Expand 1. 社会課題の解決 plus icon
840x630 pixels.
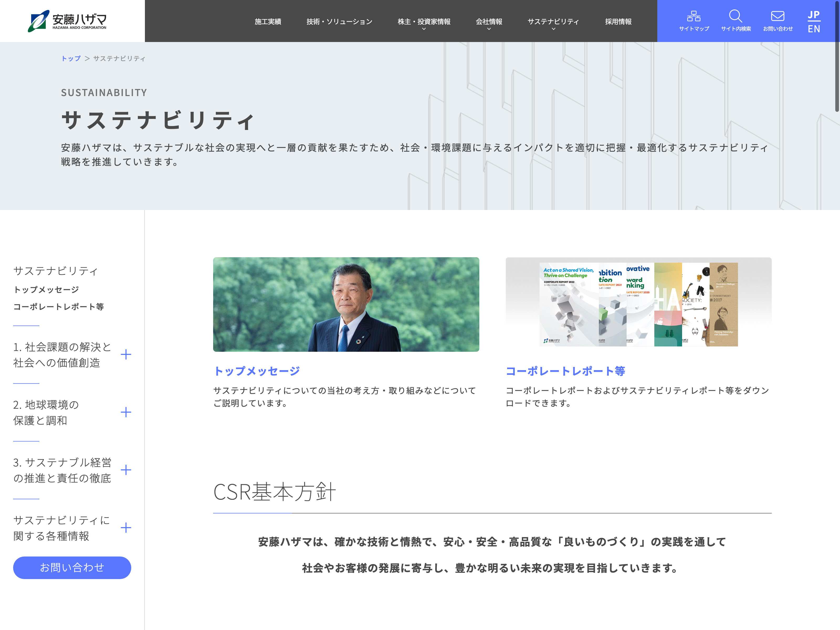[x=126, y=355]
